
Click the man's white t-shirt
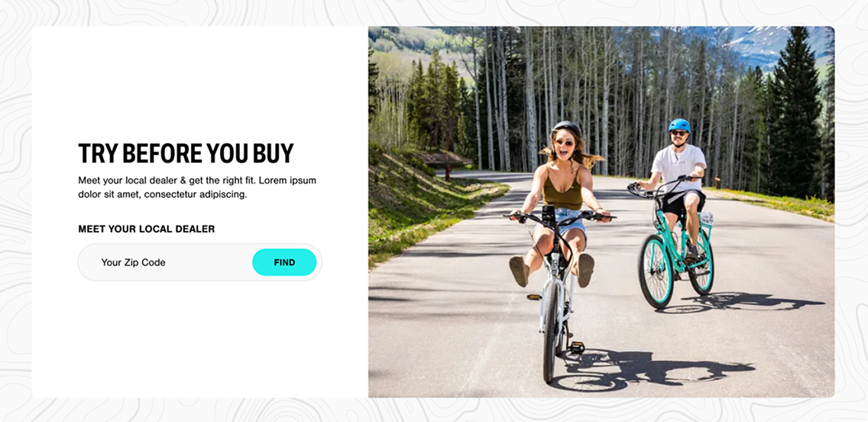[x=679, y=167]
